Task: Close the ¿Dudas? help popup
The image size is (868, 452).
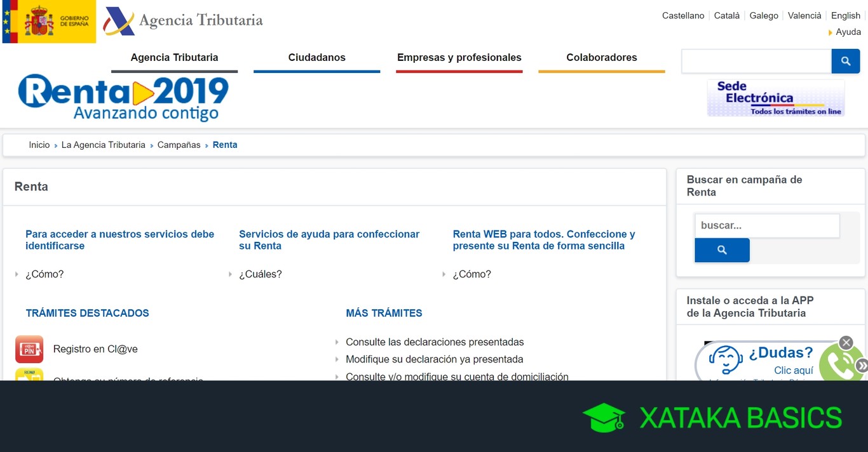Action: click(846, 343)
